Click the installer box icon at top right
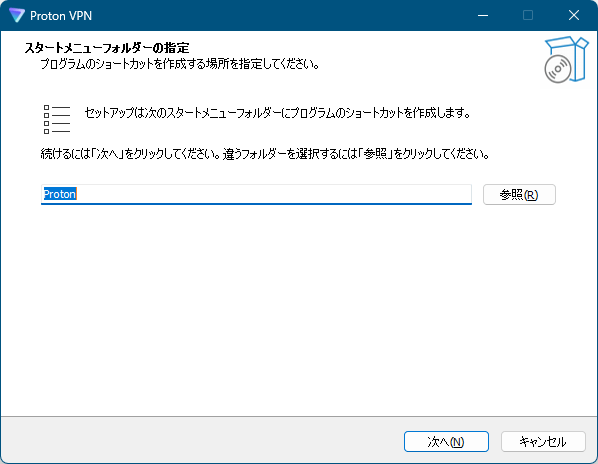Screen dimensions: 598x464 [566, 59]
